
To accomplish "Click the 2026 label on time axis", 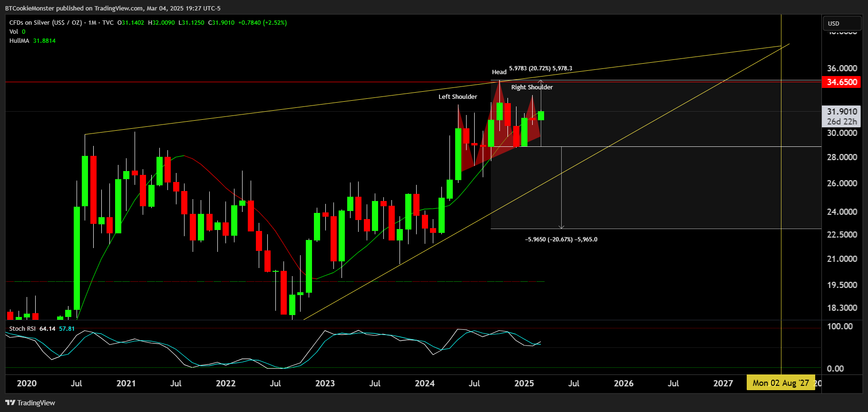I will tap(624, 383).
